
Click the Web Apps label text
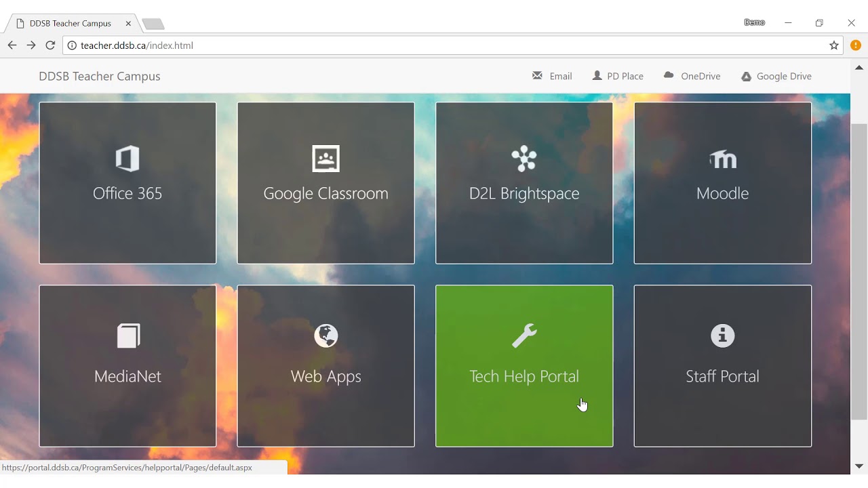(326, 376)
